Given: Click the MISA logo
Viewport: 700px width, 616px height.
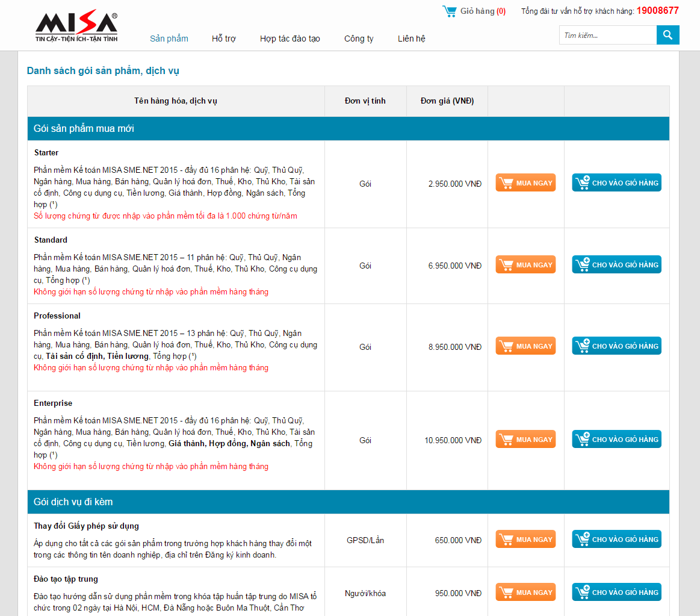Looking at the screenshot, I should click(76, 28).
